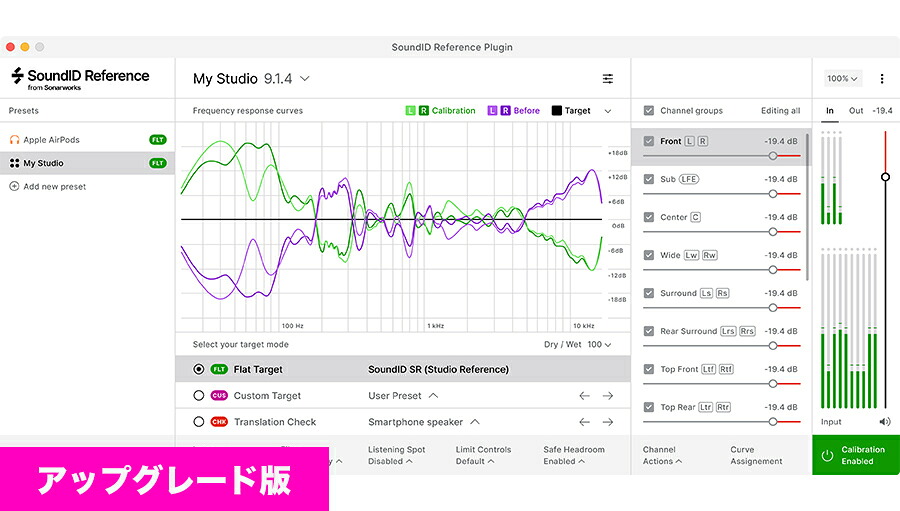The width and height of the screenshot is (900, 511).
Task: Click the CHK badge of Translation Check
Action: [x=219, y=422]
